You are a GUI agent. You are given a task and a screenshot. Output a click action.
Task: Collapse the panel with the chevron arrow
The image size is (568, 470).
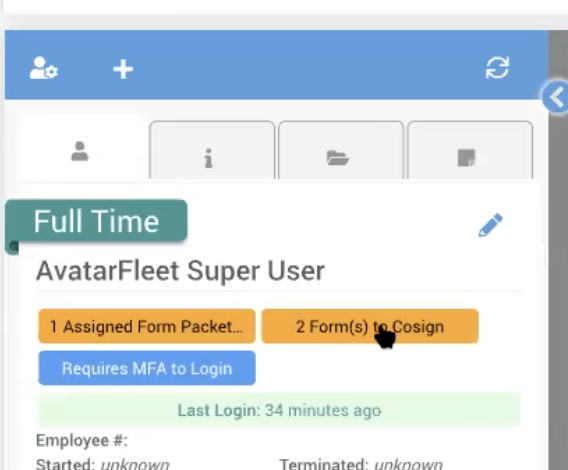(x=556, y=97)
